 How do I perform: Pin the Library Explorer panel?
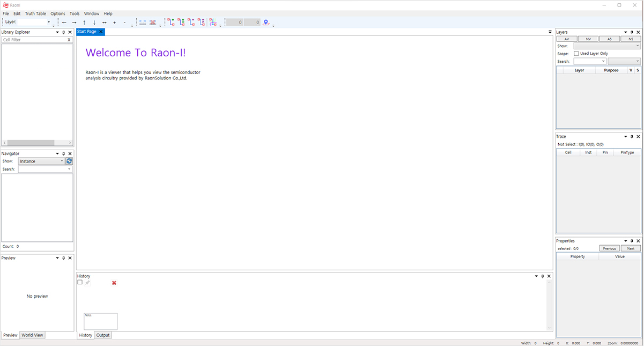point(63,32)
